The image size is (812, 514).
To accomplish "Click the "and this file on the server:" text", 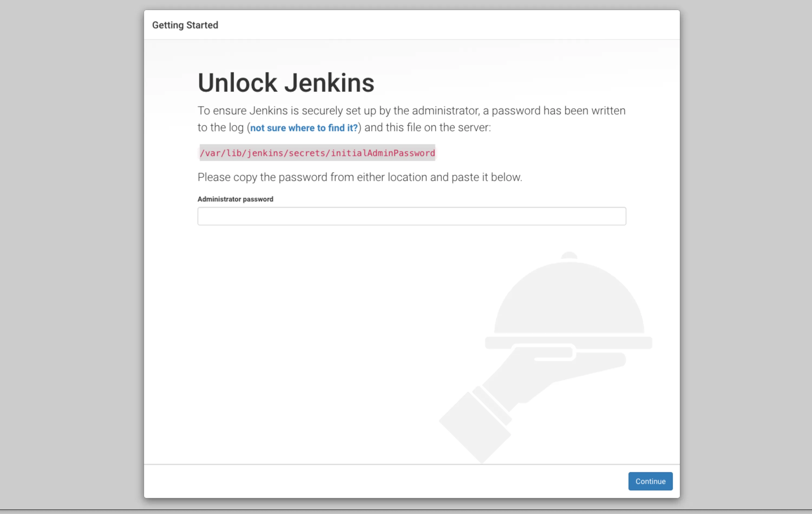I will tap(427, 127).
